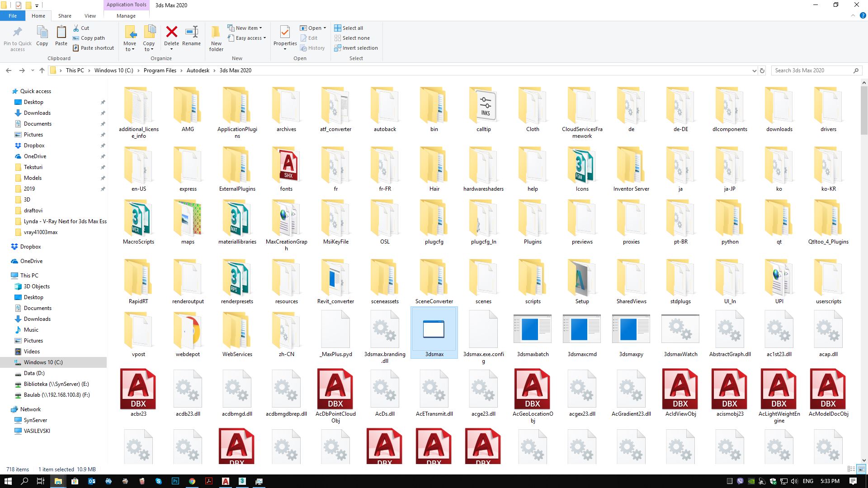Image resolution: width=868 pixels, height=488 pixels.
Task: Click inside the Search 3ds Max 2020 box
Action: pos(809,70)
